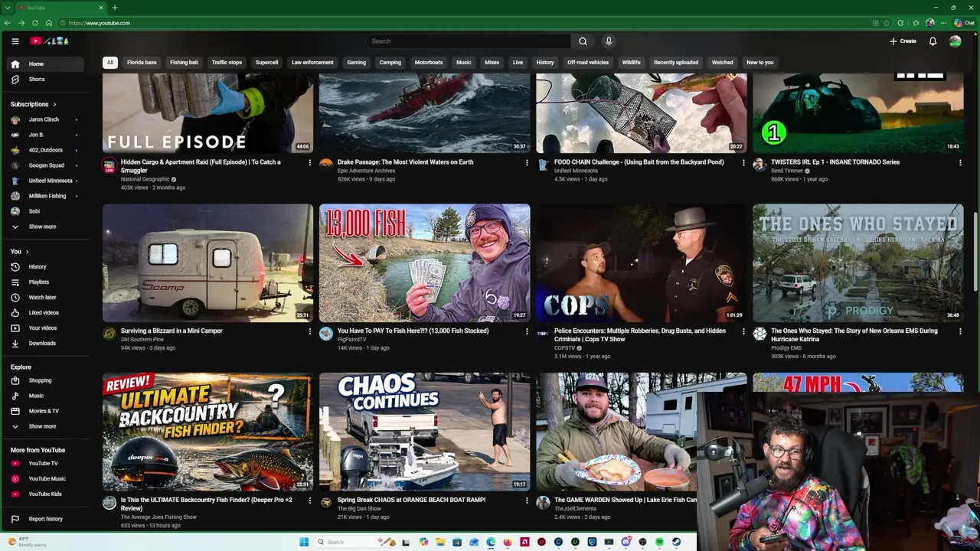Open the notifications bell
The image size is (980, 551).
(x=933, y=41)
